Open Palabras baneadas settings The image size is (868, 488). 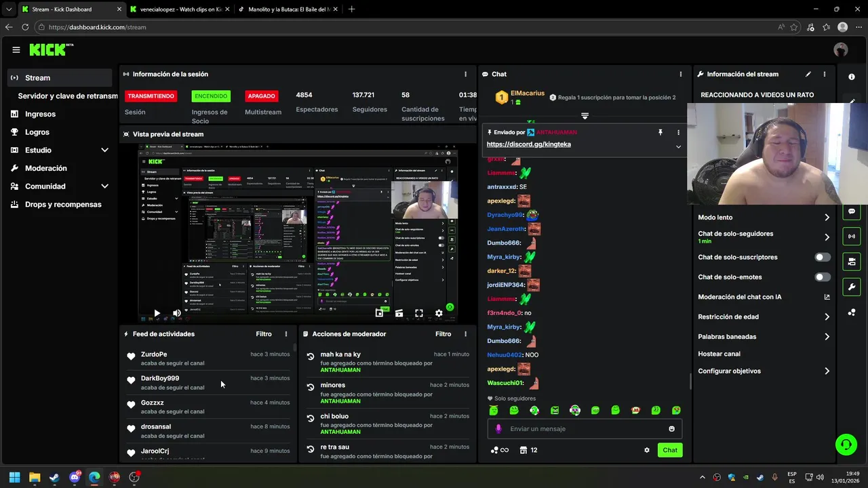click(764, 337)
